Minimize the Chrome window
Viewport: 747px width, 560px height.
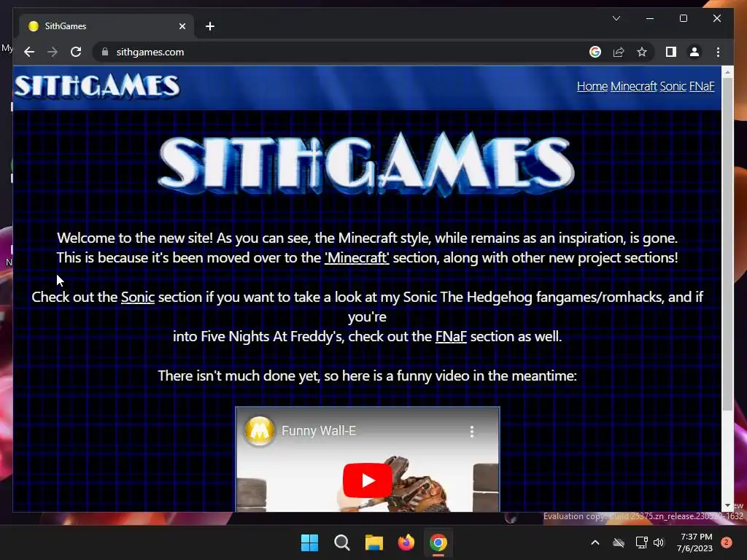coord(650,18)
